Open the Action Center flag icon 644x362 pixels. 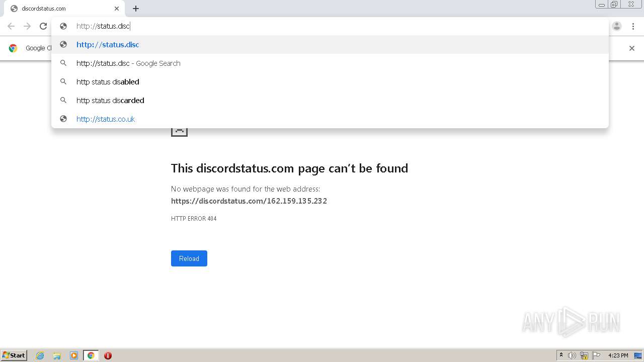pos(596,355)
